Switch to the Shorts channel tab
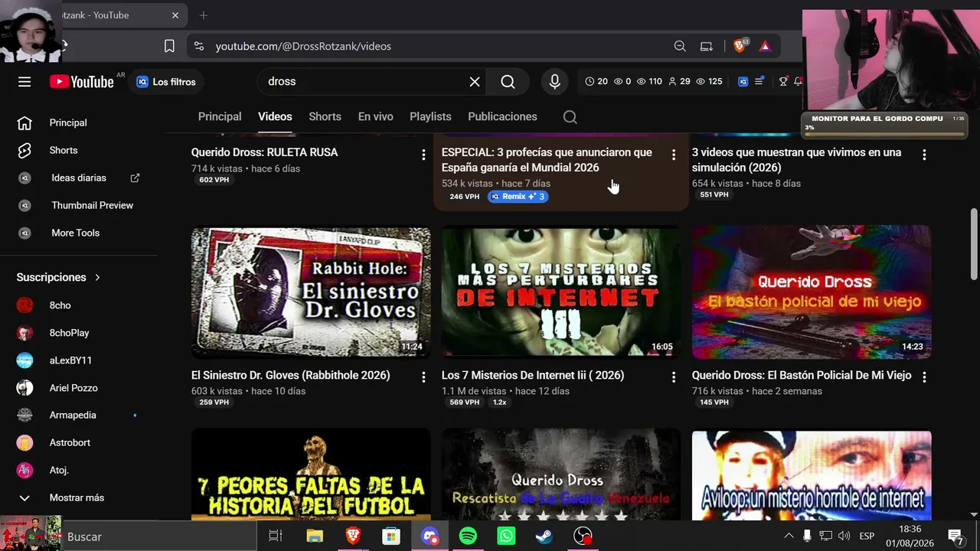 [x=325, y=117]
